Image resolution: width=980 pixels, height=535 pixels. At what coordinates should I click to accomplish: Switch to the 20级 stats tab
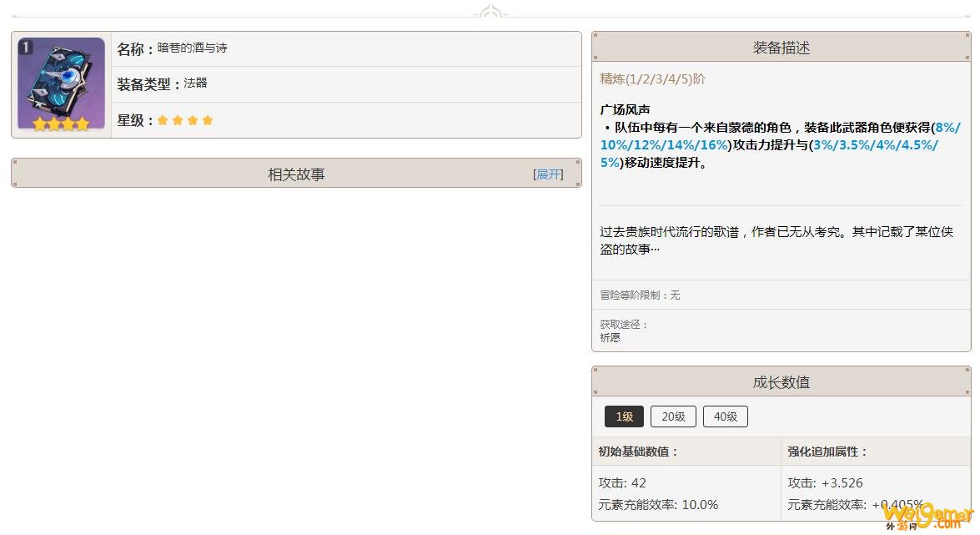click(673, 416)
